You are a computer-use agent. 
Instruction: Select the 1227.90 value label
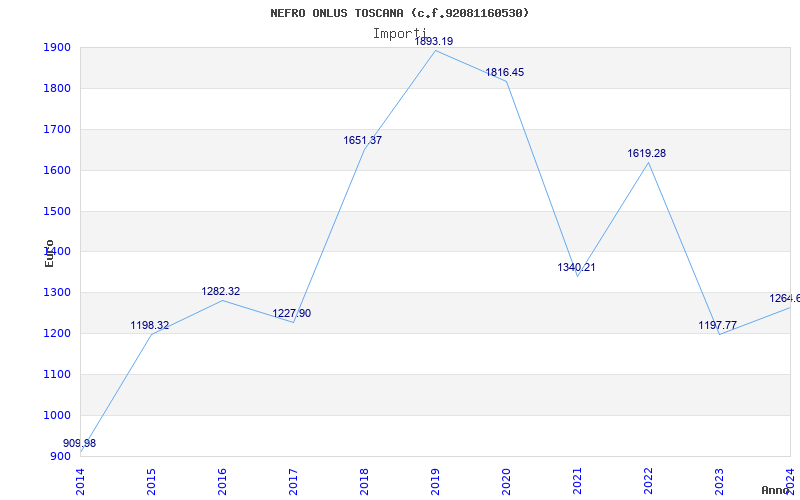(x=291, y=313)
